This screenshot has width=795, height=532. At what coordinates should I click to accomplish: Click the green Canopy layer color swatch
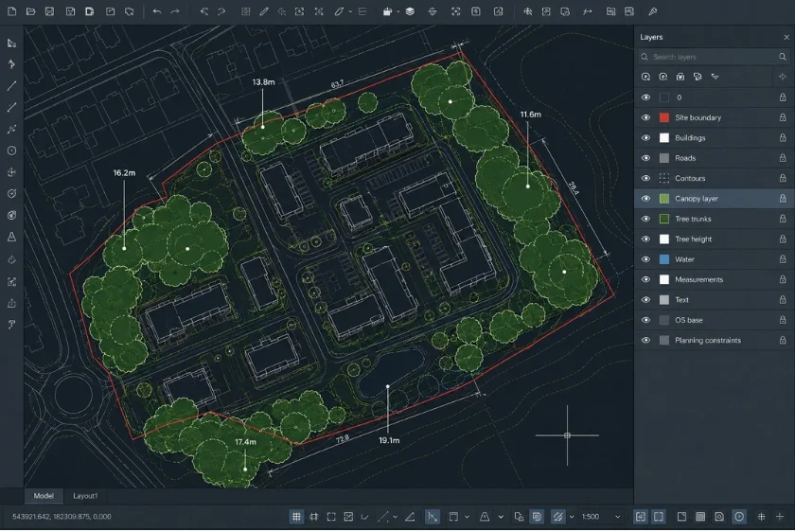663,198
